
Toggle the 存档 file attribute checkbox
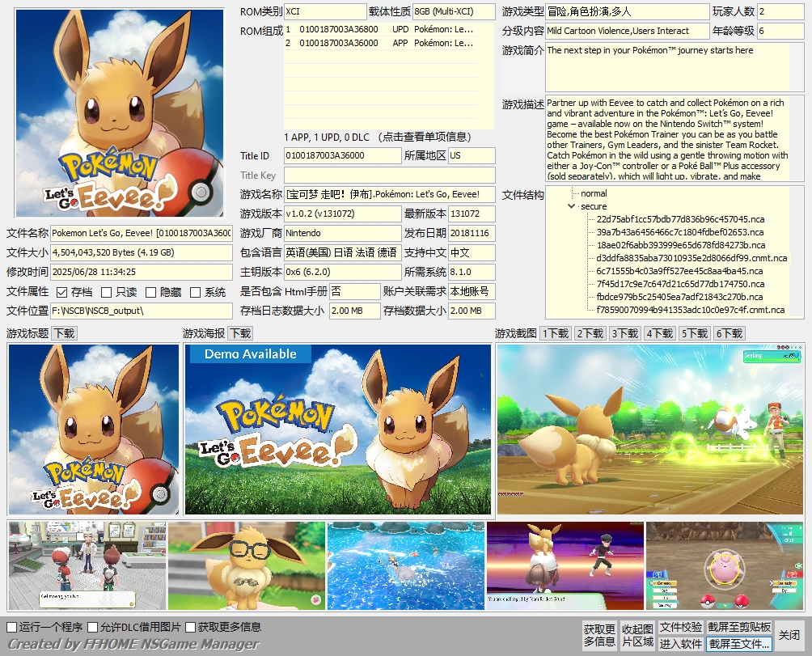[x=61, y=293]
